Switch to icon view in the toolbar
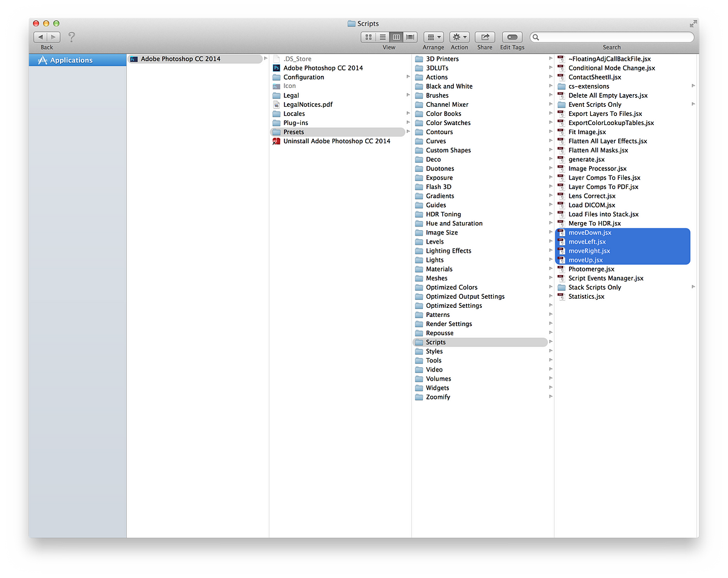The height and width of the screenshot is (578, 728). point(368,37)
